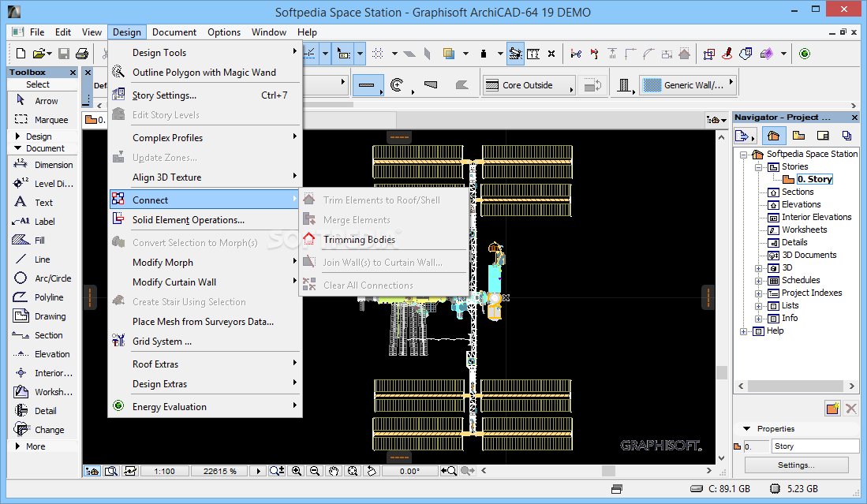Image resolution: width=867 pixels, height=504 pixels.
Task: Toggle the Measure tool ruler icon
Action: [533, 54]
